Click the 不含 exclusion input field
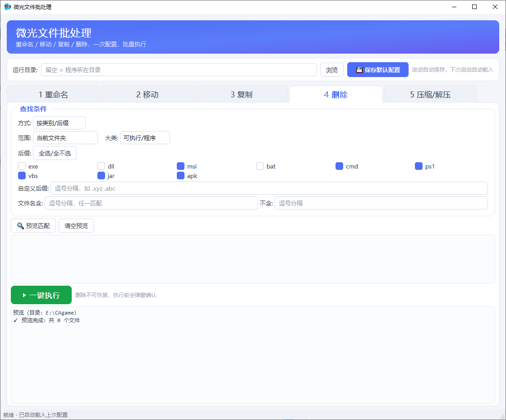 point(381,203)
